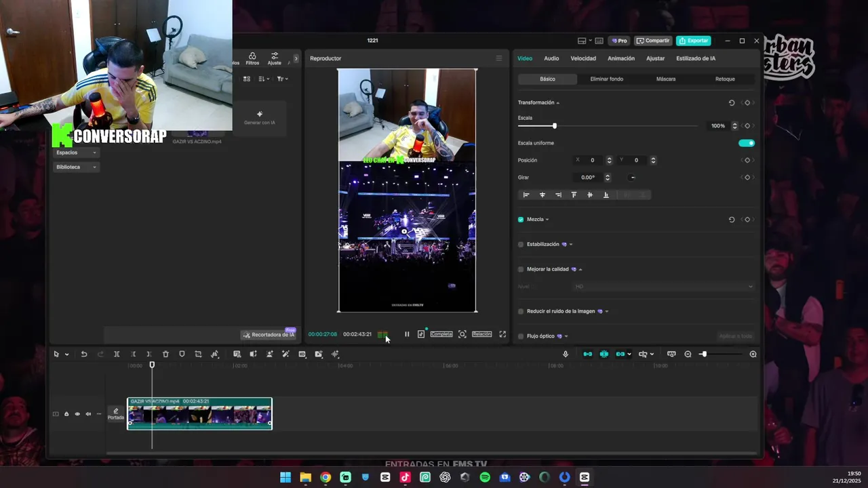Delete the selected clip with the trash icon
The width and height of the screenshot is (868, 488).
(165, 354)
